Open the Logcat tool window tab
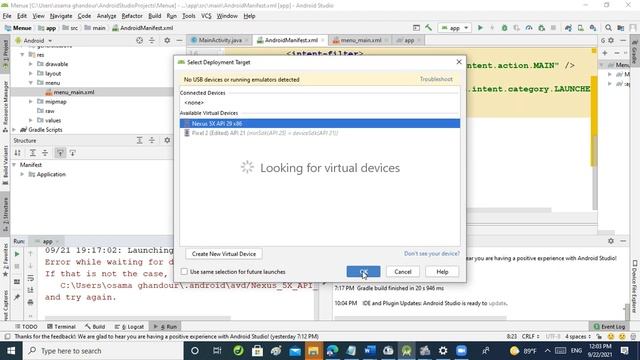Screen dimensions: 640x360 [x=129, y=327]
